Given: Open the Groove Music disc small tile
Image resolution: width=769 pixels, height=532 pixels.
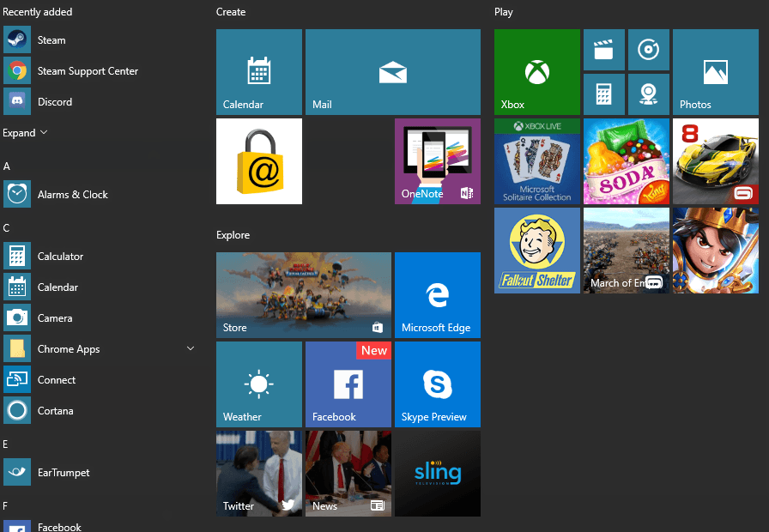Looking at the screenshot, I should 648,50.
